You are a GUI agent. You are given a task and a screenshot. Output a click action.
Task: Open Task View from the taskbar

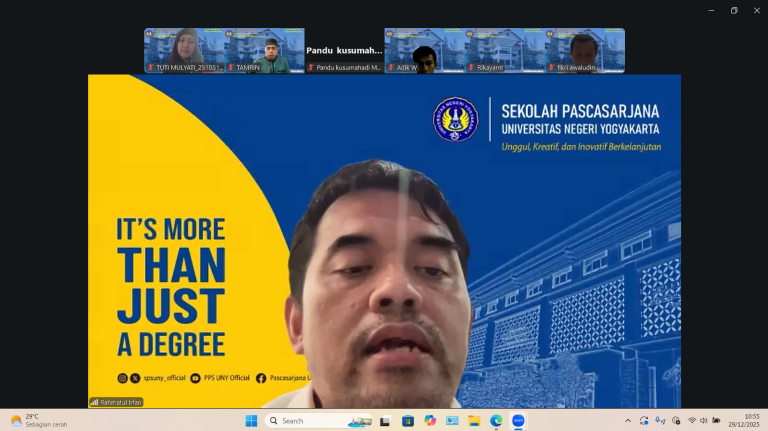tap(385, 421)
